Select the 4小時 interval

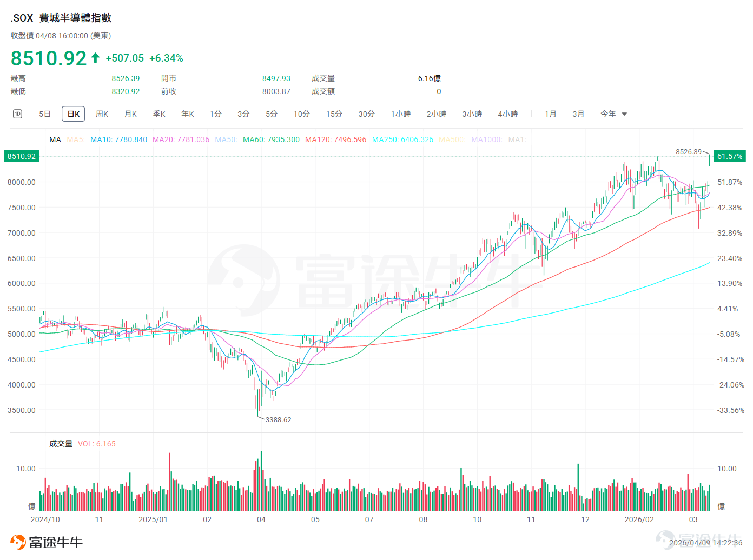point(508,114)
